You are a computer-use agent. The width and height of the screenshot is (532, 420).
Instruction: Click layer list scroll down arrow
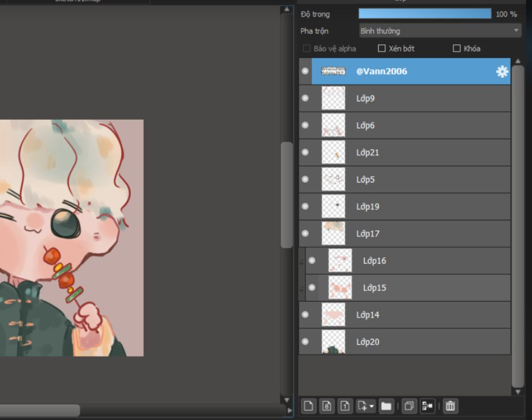[518, 391]
